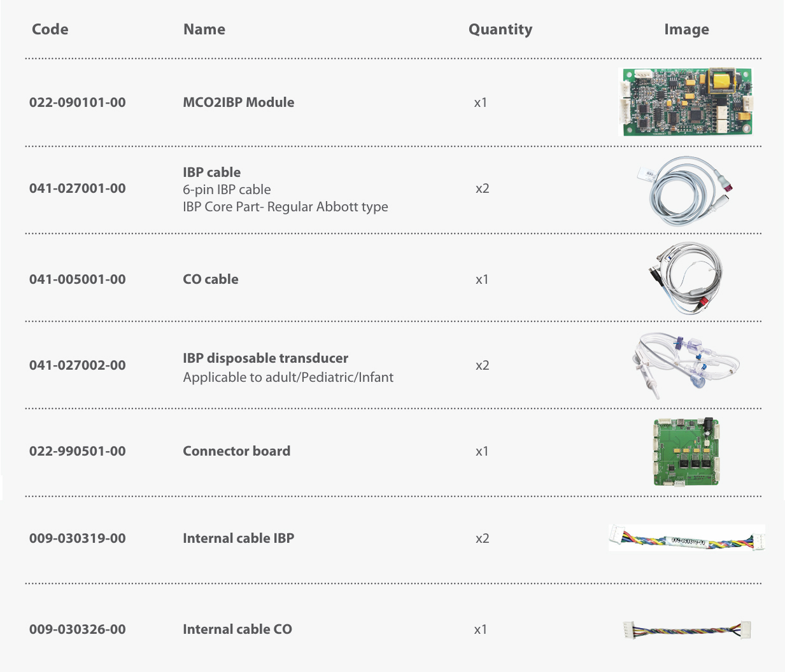Select the Internal cable IBP name
This screenshot has width=785, height=672.
239,538
